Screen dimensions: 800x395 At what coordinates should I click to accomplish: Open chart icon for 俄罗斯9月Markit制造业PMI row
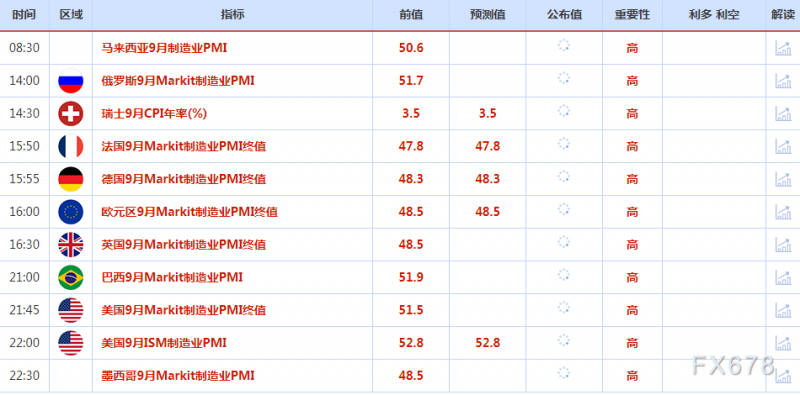pos(783,81)
